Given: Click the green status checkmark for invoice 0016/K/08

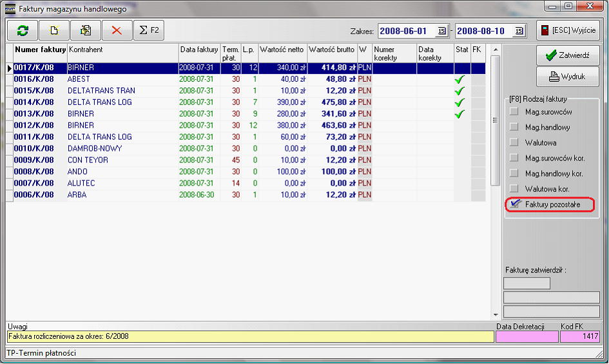Looking at the screenshot, I should tap(459, 79).
